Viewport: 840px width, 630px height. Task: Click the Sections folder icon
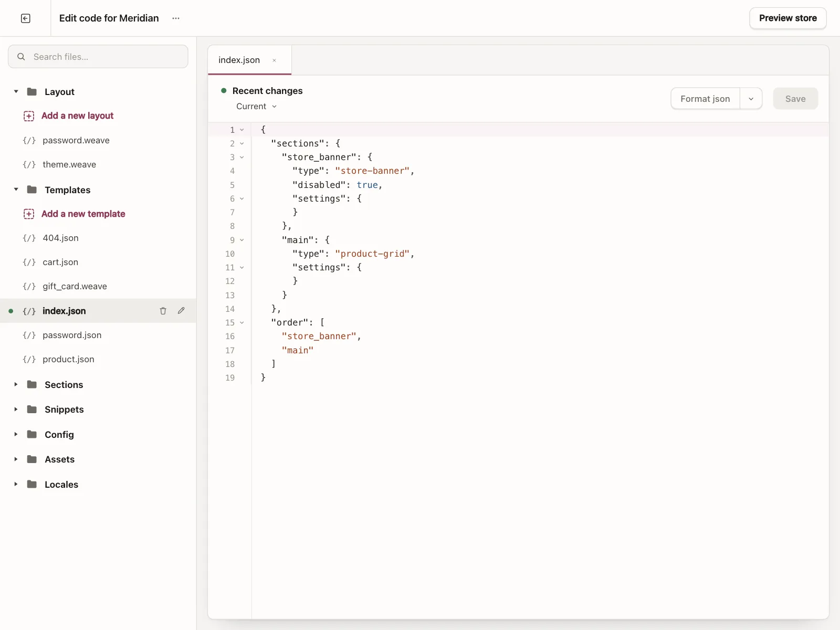[32, 384]
